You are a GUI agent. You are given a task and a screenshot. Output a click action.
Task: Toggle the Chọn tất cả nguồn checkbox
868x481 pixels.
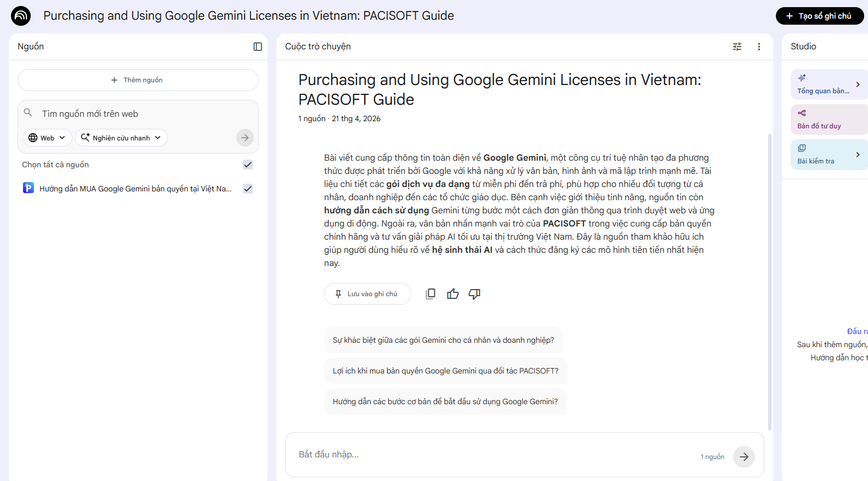point(248,165)
